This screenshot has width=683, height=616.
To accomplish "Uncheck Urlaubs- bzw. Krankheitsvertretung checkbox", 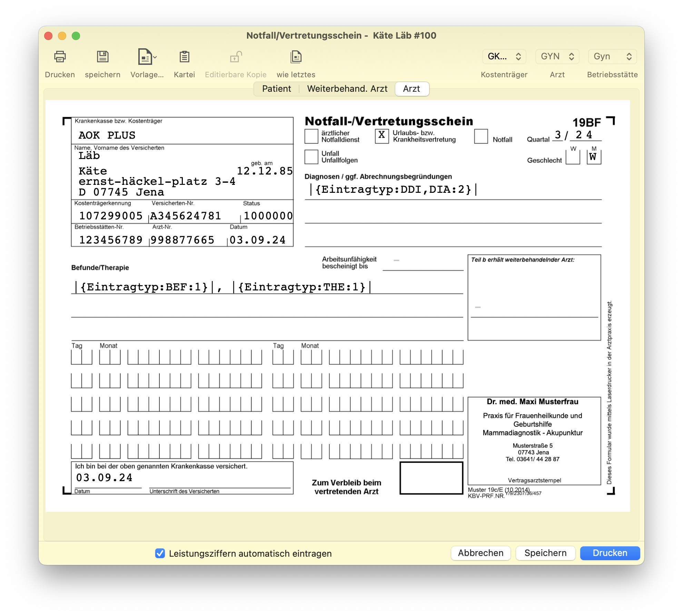I will tap(382, 136).
